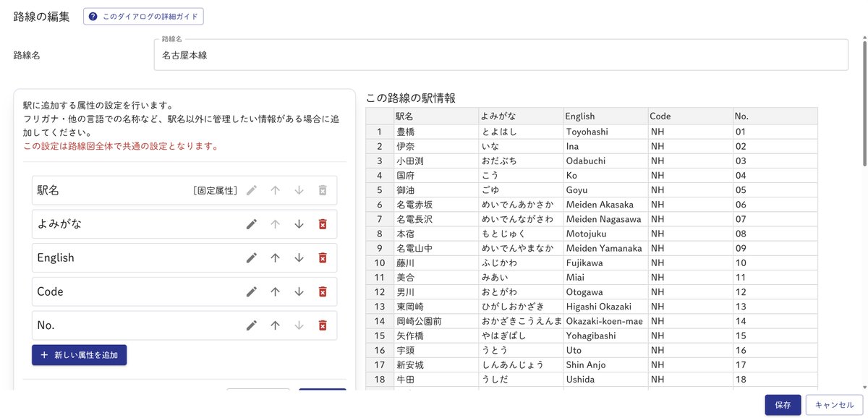Move the よみがな attribute down
Image resolution: width=868 pixels, height=418 pixels.
coord(299,224)
